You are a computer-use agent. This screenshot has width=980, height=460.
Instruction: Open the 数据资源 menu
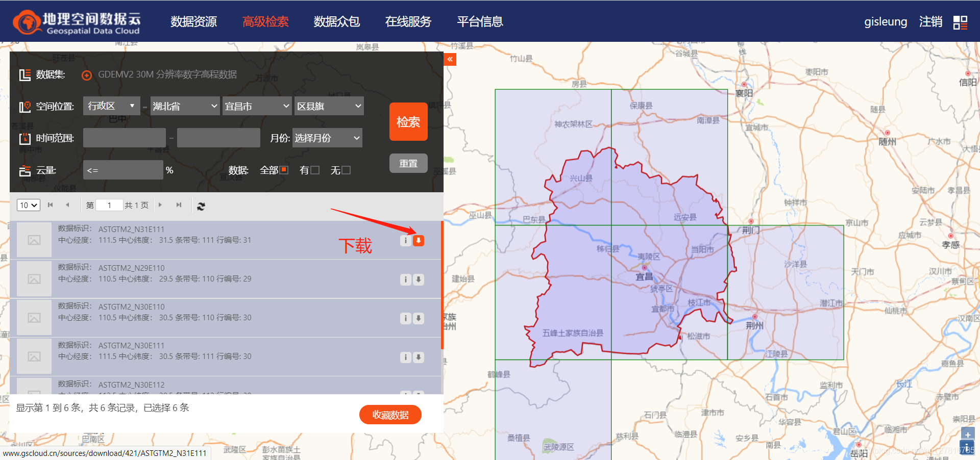(193, 21)
